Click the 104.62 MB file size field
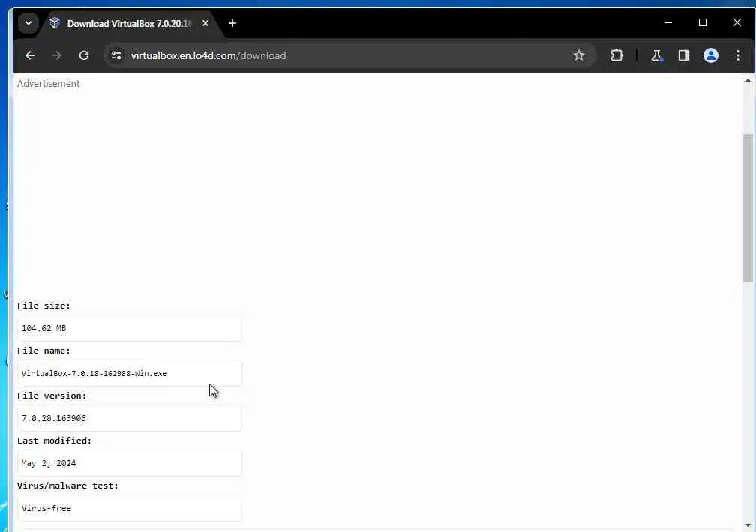 (x=129, y=328)
